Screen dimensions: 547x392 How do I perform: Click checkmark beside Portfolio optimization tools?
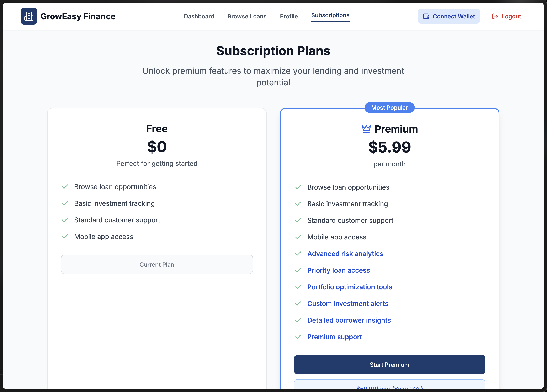[x=298, y=287]
